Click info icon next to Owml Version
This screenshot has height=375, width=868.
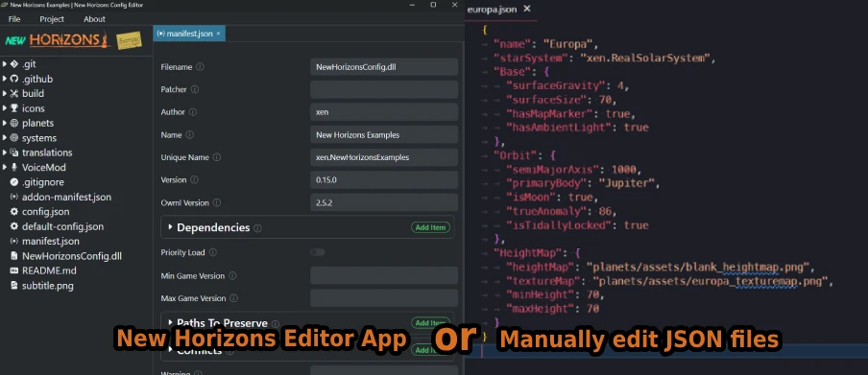tap(217, 202)
